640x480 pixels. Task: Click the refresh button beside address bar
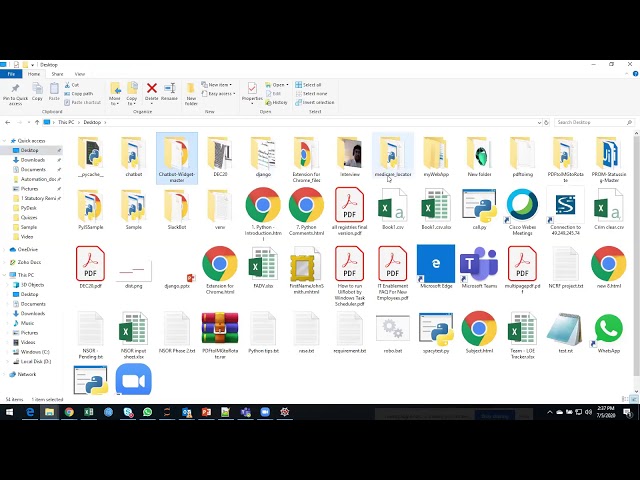click(x=546, y=122)
